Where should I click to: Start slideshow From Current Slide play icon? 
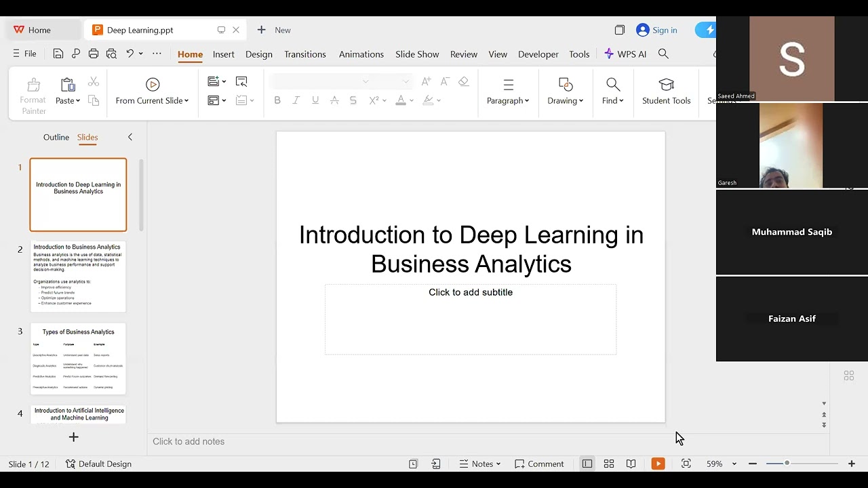153,84
